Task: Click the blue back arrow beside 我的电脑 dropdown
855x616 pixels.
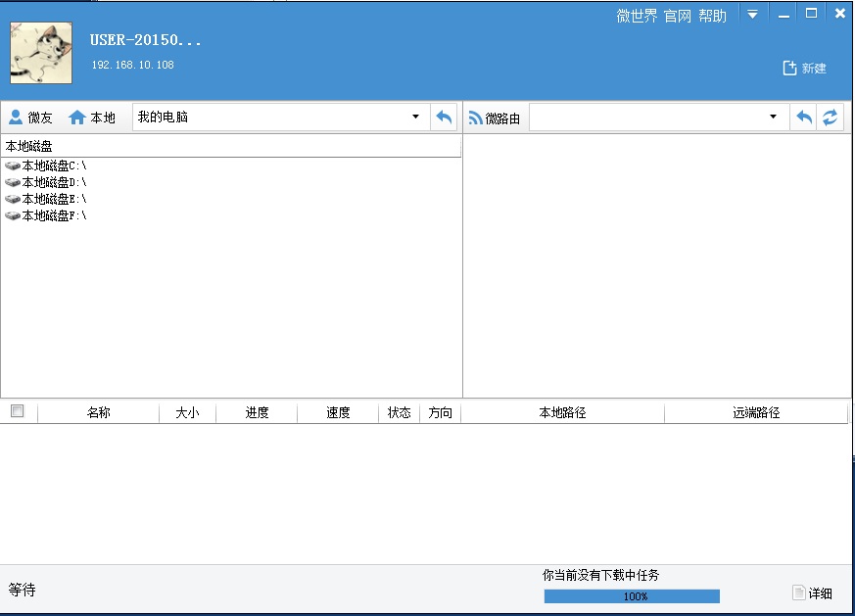Action: 443,117
